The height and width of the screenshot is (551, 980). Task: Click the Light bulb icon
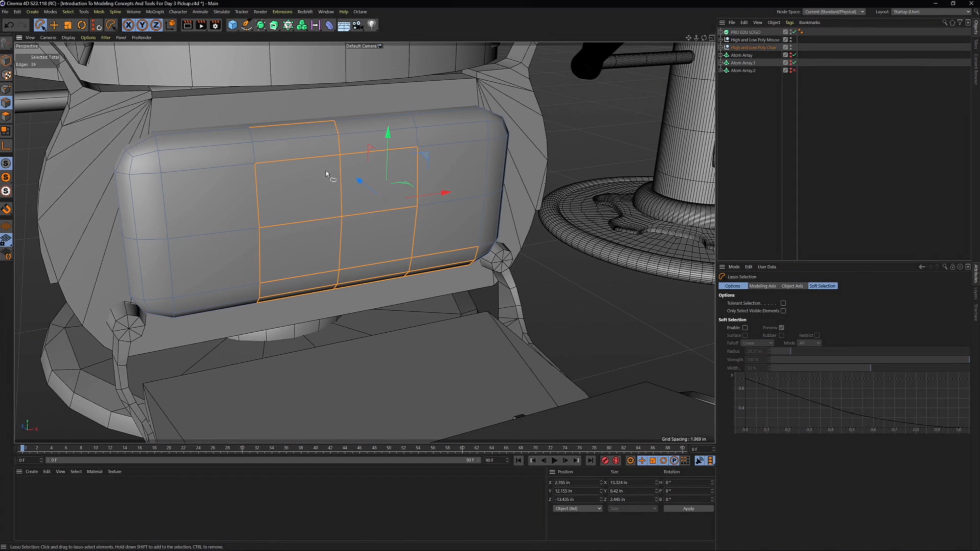372,25
